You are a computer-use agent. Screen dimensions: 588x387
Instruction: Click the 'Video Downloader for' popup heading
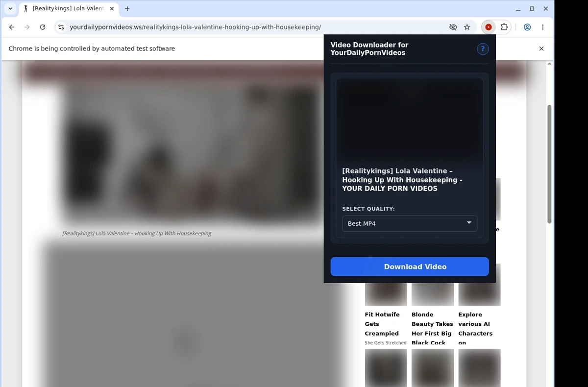pyautogui.click(x=369, y=49)
